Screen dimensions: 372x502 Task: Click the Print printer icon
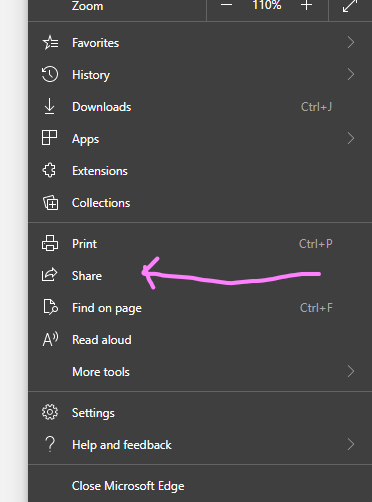click(50, 243)
